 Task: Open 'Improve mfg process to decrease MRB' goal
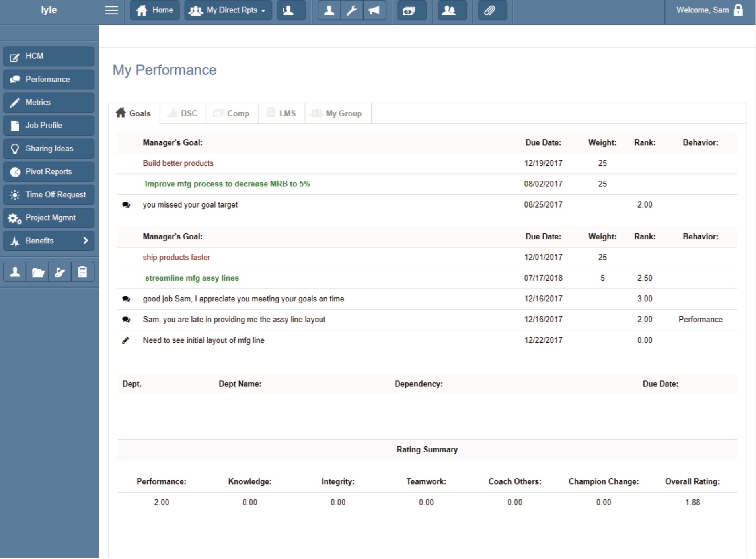point(227,184)
